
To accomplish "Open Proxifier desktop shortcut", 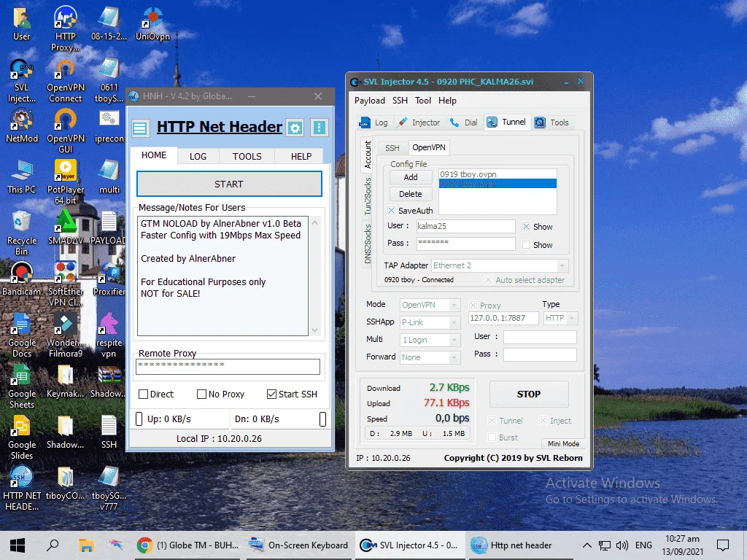I will (x=109, y=279).
